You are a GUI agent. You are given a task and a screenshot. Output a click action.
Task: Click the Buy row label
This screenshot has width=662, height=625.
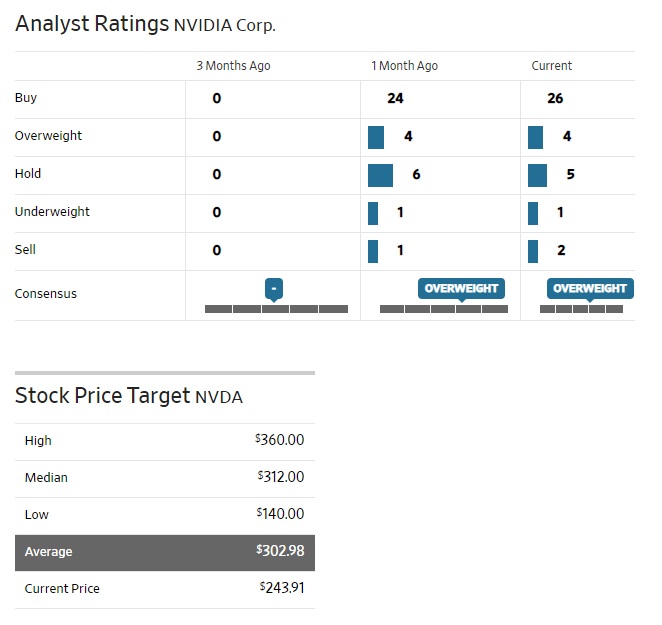(x=26, y=98)
